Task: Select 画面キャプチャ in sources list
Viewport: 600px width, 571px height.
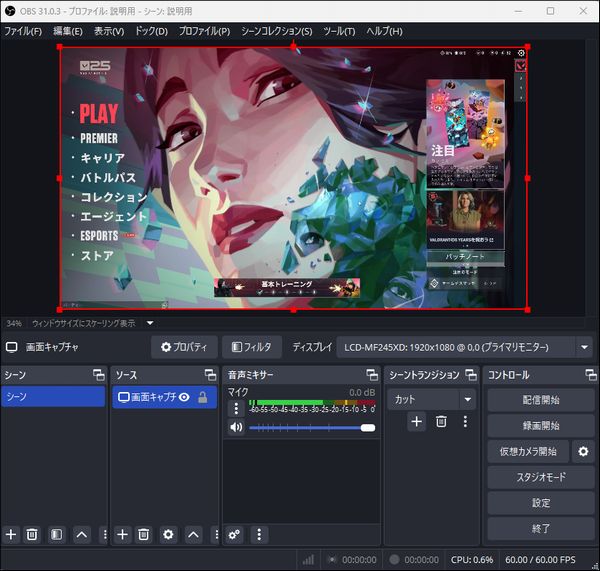Action: click(x=165, y=397)
